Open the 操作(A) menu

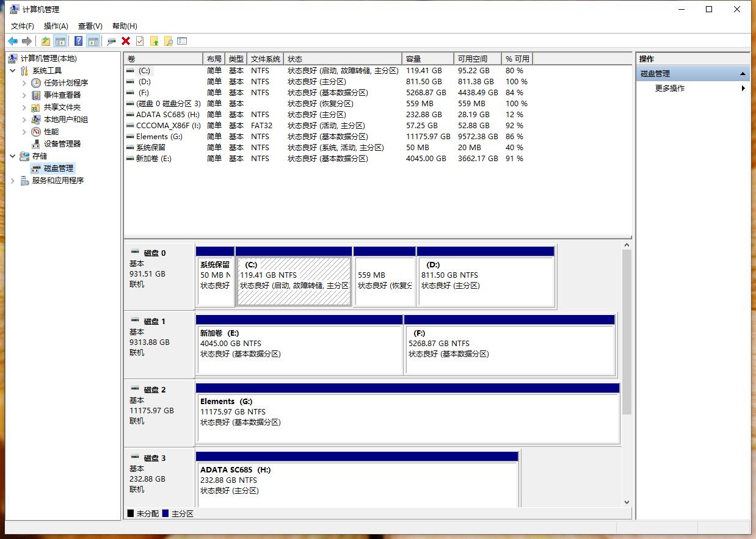[56, 26]
